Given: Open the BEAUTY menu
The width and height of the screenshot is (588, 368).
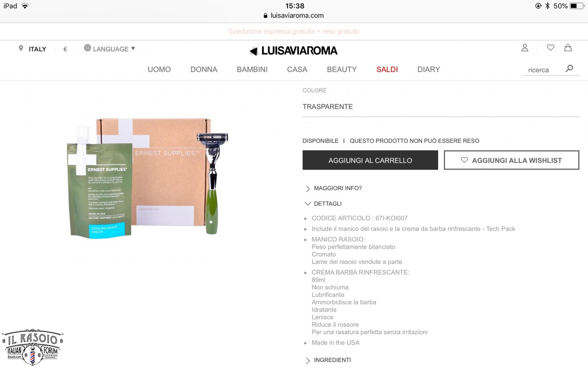Looking at the screenshot, I should pos(342,69).
